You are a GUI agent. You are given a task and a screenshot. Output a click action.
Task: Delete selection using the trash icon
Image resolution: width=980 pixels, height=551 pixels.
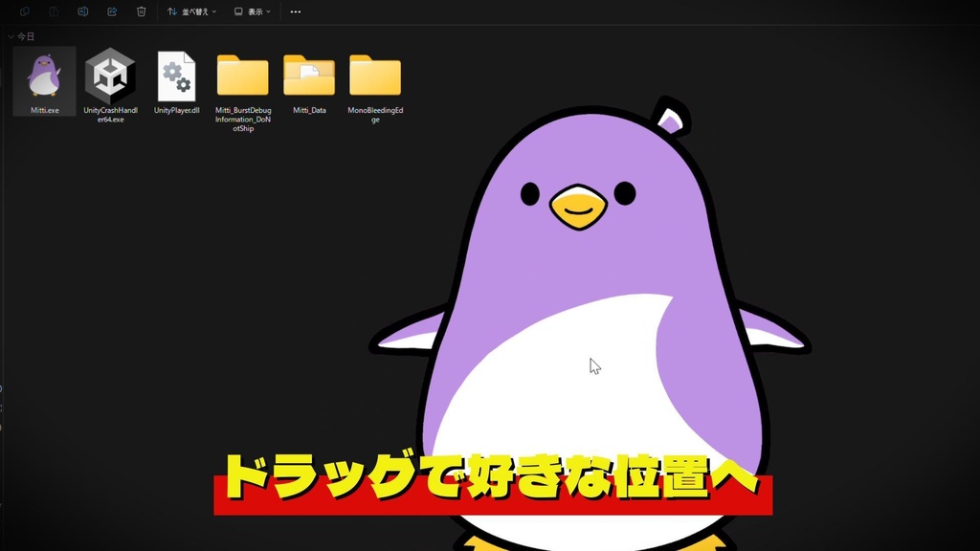141,11
